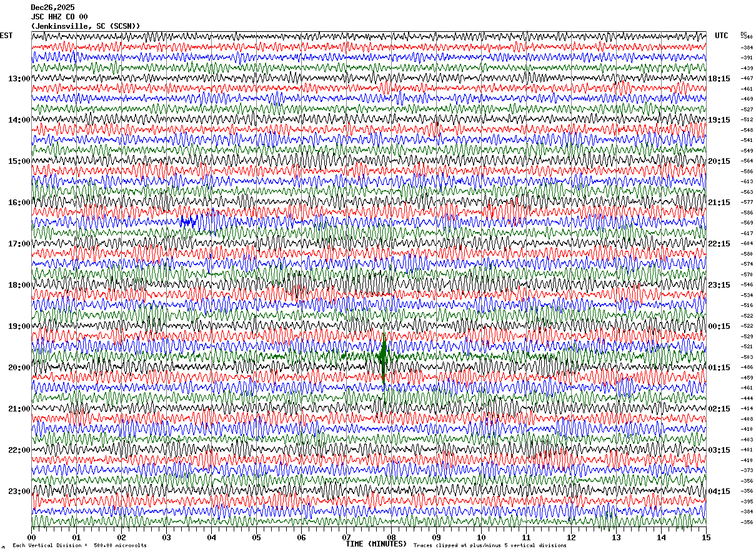Click the 01:15 UTC time label
Viewport: 756px width, 554px height.
pos(719,368)
